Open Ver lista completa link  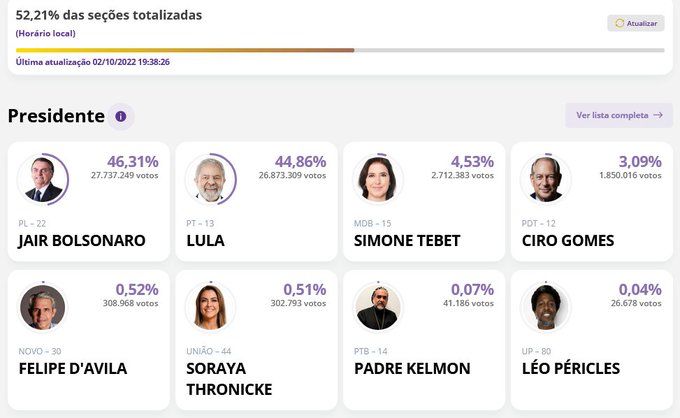point(619,115)
